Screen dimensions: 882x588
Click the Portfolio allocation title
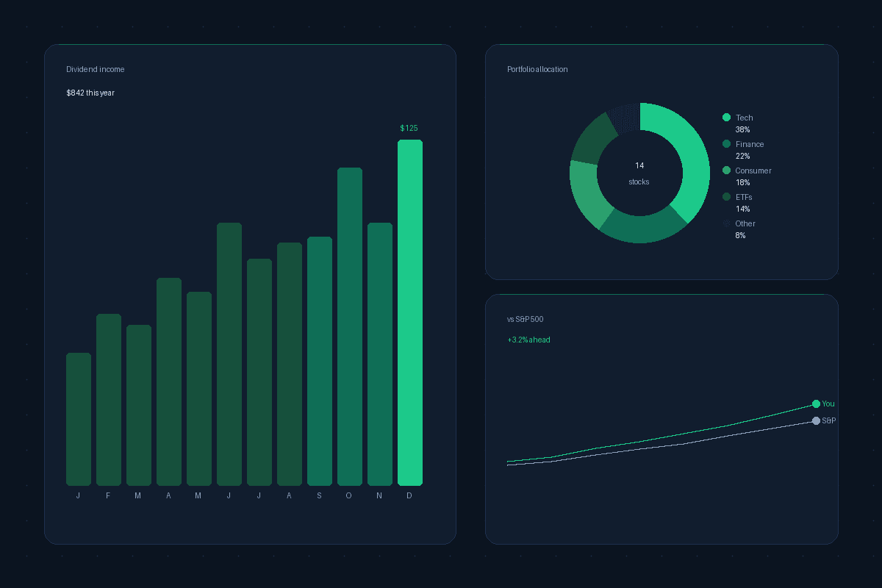537,69
